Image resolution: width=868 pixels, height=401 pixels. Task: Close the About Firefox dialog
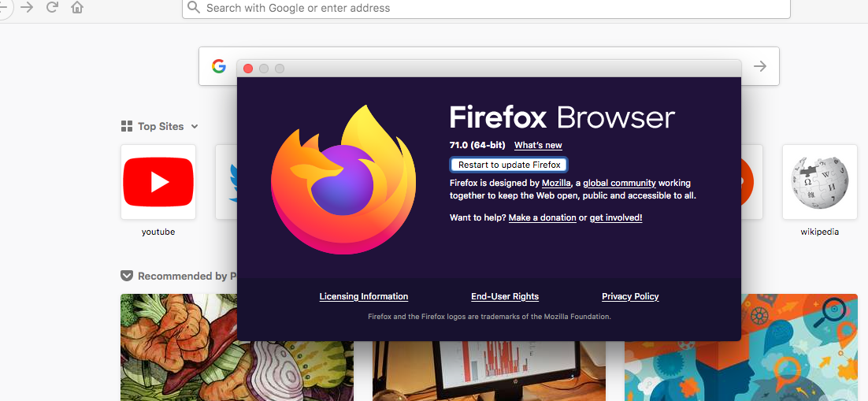248,69
